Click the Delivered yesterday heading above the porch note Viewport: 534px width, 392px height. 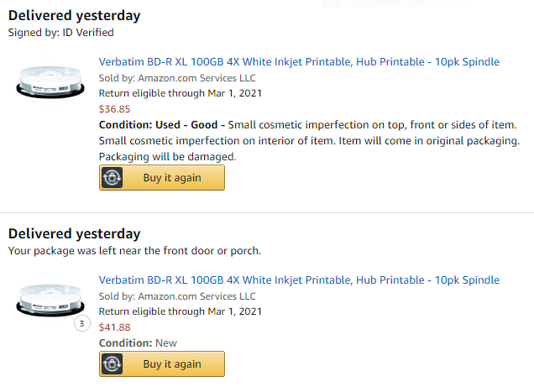click(x=74, y=234)
